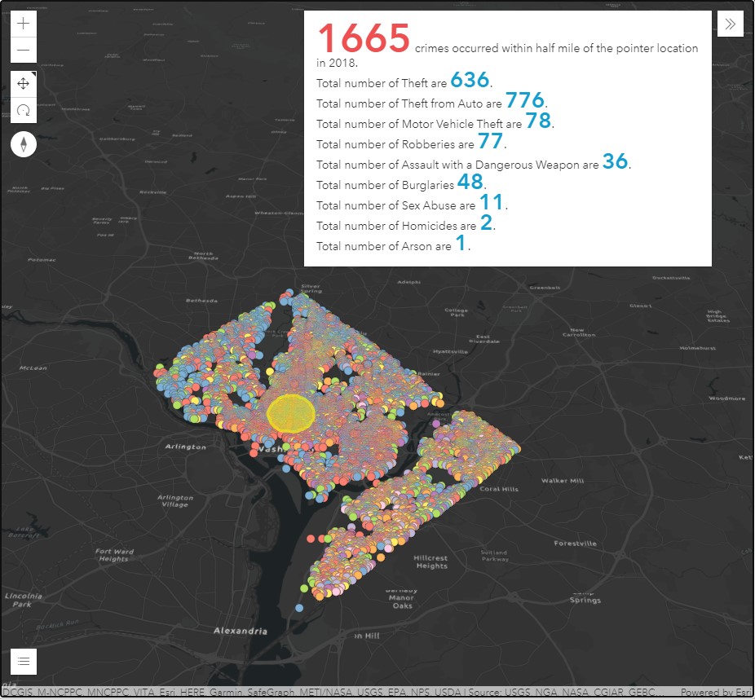Click the Powered by Esri link
Image resolution: width=755 pixels, height=700 pixels.
[x=716, y=693]
